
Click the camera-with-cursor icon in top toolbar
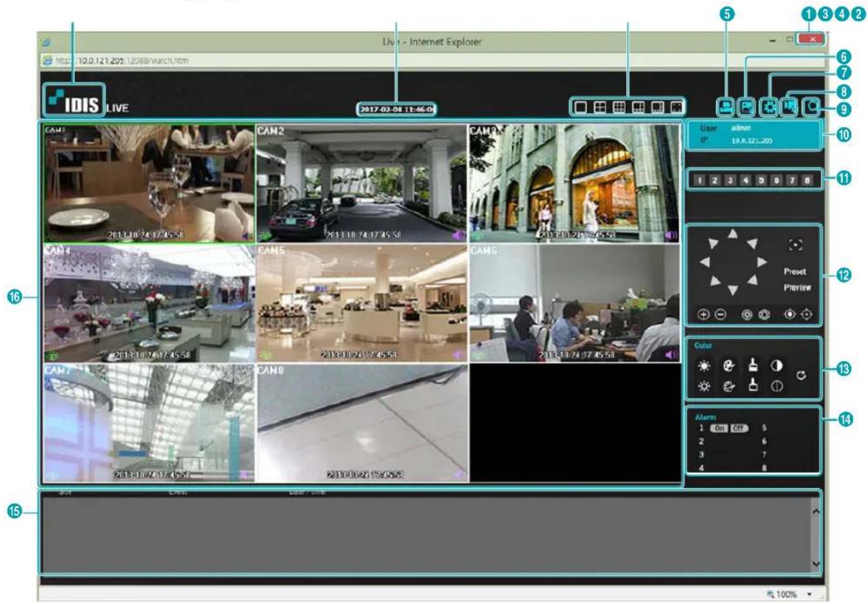pos(789,107)
